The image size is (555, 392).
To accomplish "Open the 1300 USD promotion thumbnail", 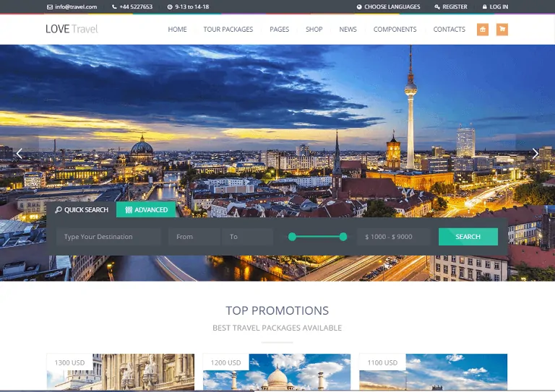I will click(121, 372).
